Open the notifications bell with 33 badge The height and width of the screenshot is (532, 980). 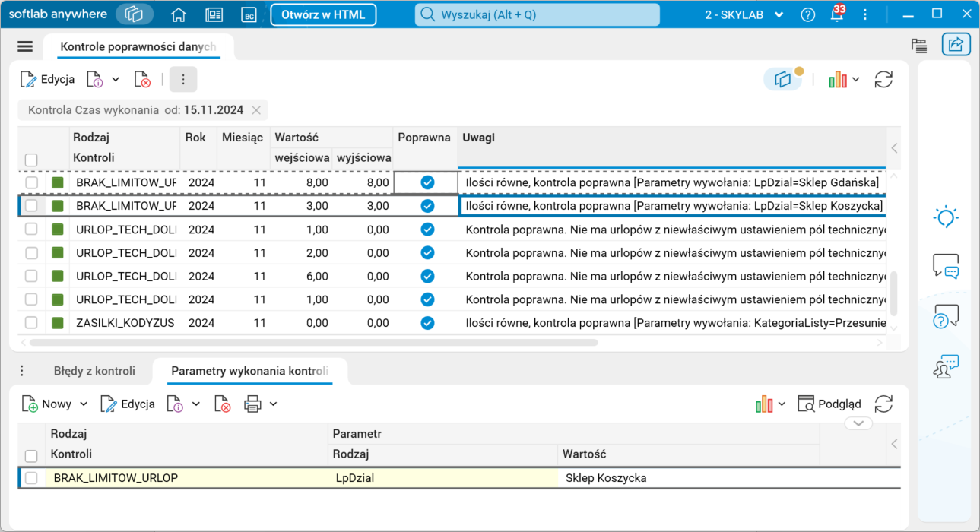coord(836,15)
